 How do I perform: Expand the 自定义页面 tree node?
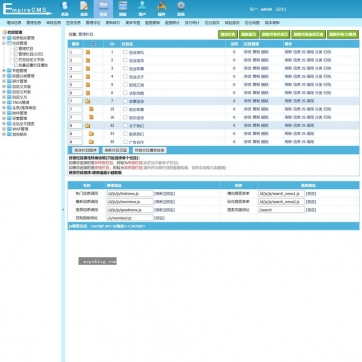(x=4, y=87)
